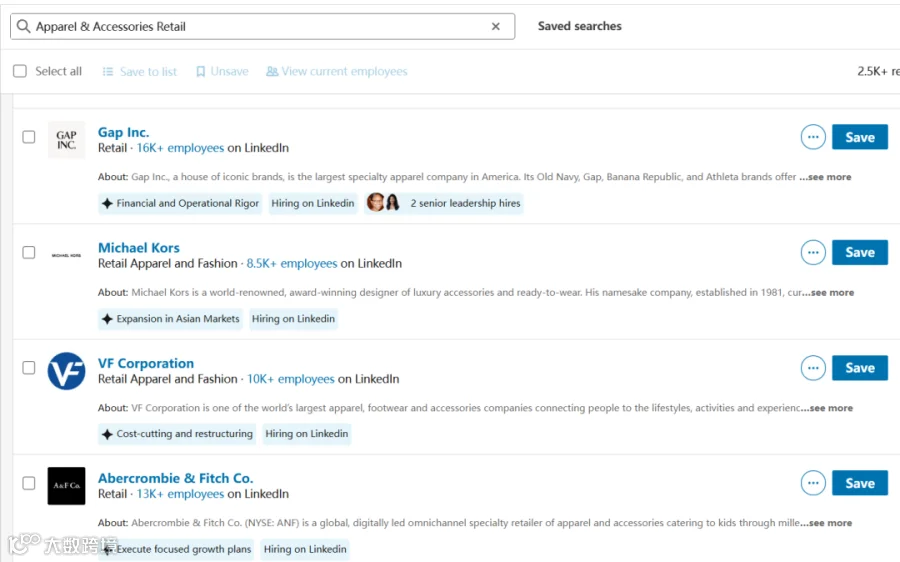Viewport: 900px width, 562px height.
Task: Click the 2.5K+ results count text
Action: coord(878,72)
